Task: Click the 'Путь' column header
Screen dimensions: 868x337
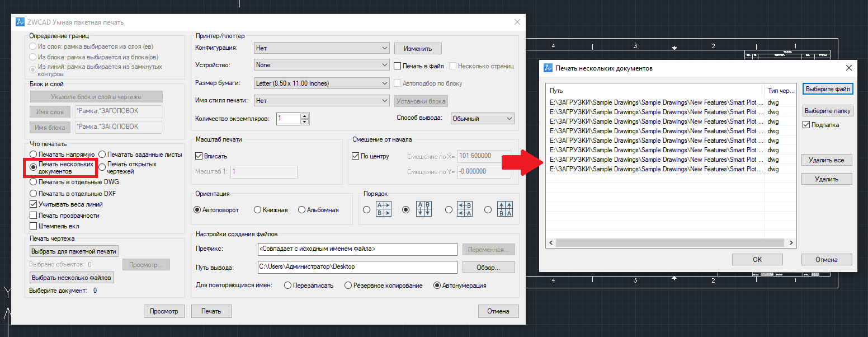Action: (x=655, y=90)
